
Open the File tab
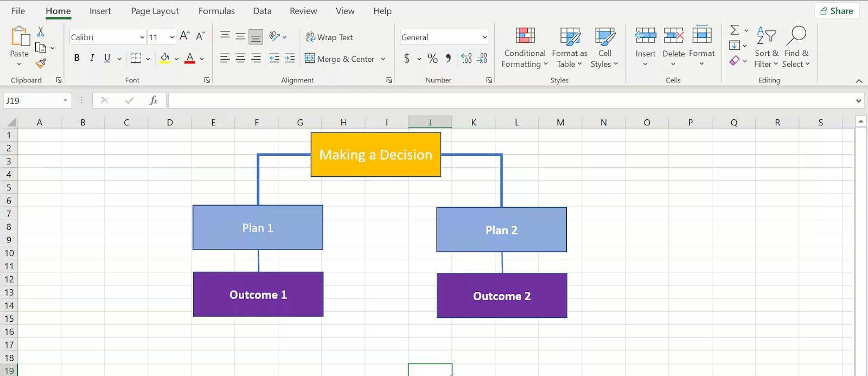tap(18, 11)
